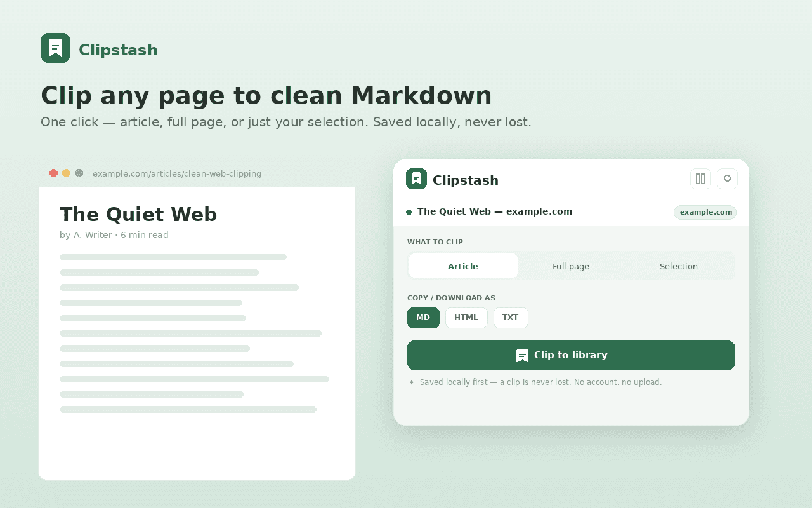The width and height of the screenshot is (812, 508).
Task: Click the example.com domain badge
Action: pos(705,212)
